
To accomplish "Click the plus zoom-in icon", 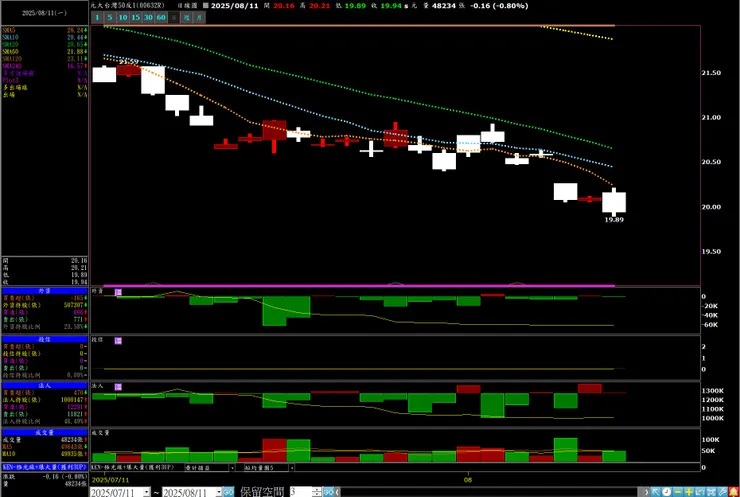I will [x=689, y=492].
